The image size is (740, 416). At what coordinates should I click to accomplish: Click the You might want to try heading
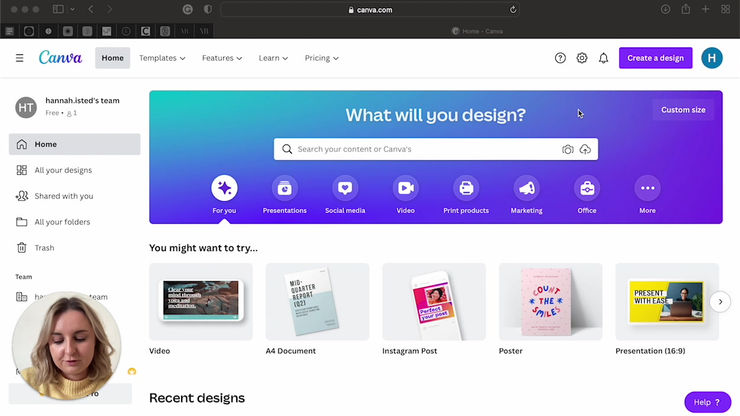tap(203, 248)
